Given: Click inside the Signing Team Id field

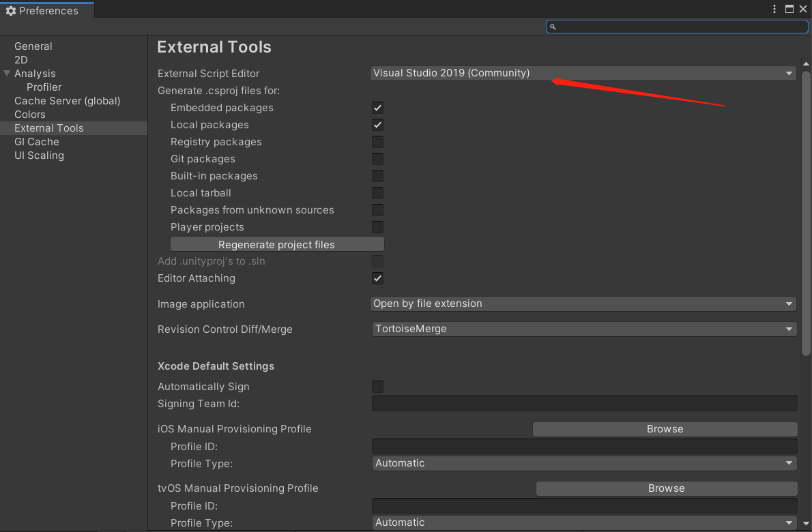Looking at the screenshot, I should coord(583,403).
